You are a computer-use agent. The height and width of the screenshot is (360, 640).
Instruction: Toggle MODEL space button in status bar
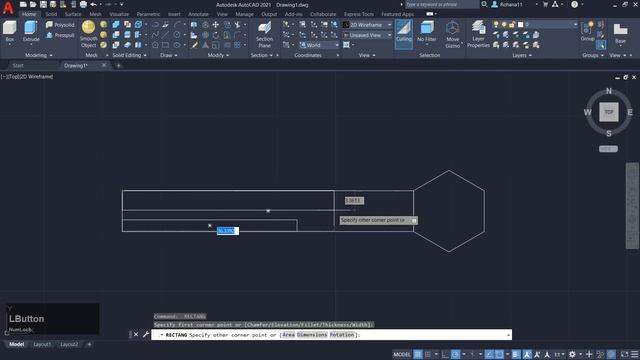coord(402,354)
